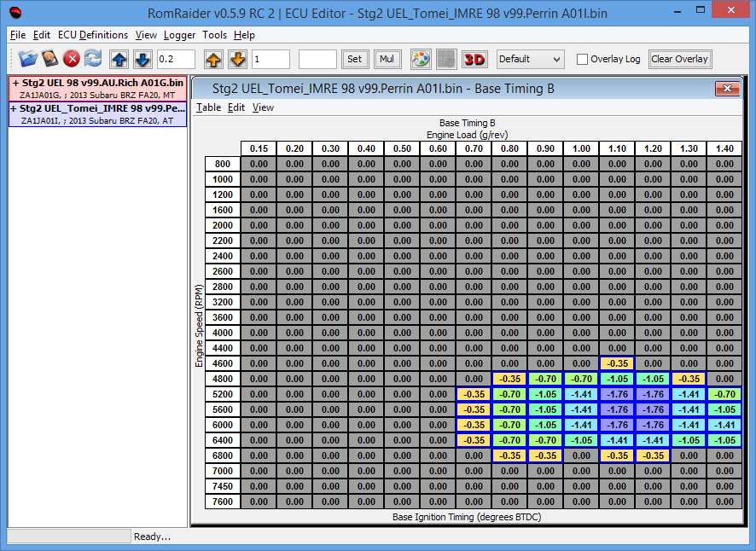Click the red Close ROM icon
The width and height of the screenshot is (756, 551).
coord(72,59)
